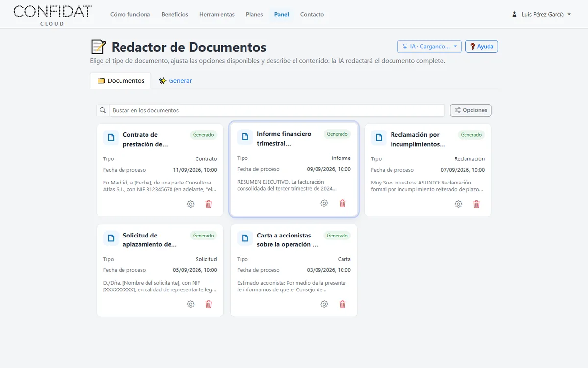Screen dimensions: 588x368
Task: Click the Confidat Cloud logo
Action: click(x=52, y=14)
